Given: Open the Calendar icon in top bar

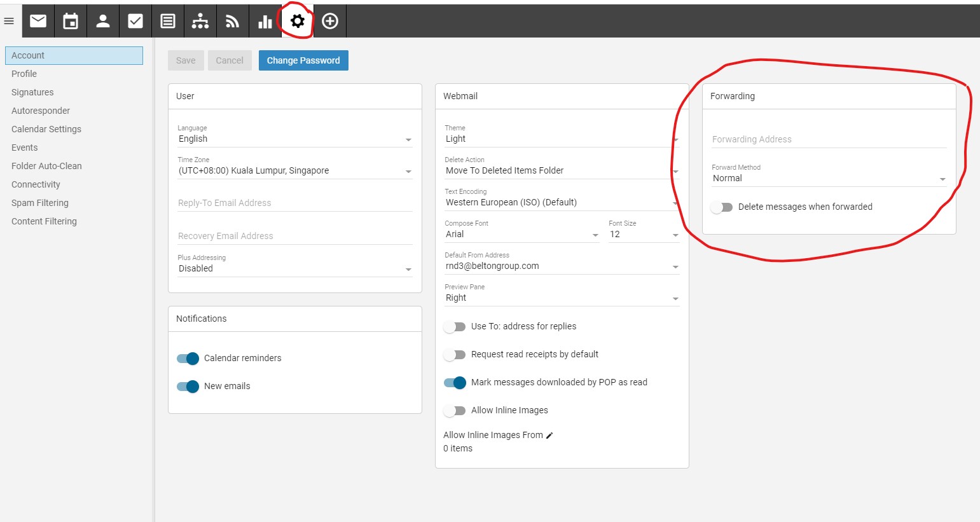Looking at the screenshot, I should pyautogui.click(x=71, y=21).
